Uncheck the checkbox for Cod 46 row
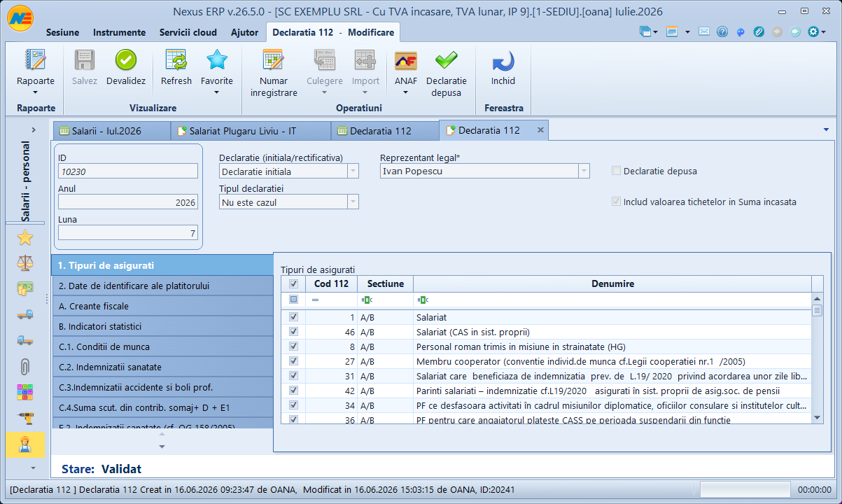This screenshot has width=842, height=504. [x=294, y=332]
